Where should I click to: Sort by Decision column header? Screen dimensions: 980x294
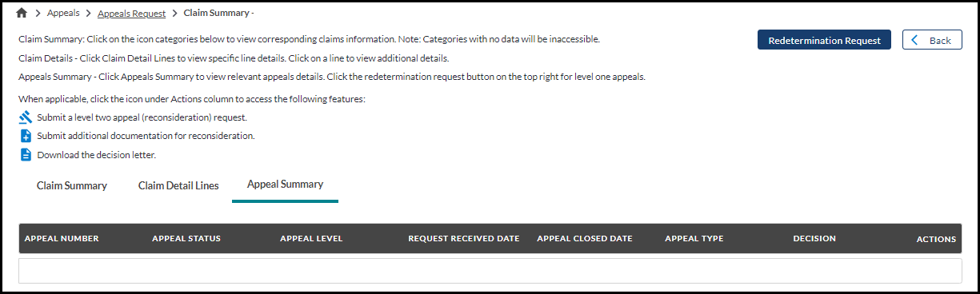click(x=814, y=239)
